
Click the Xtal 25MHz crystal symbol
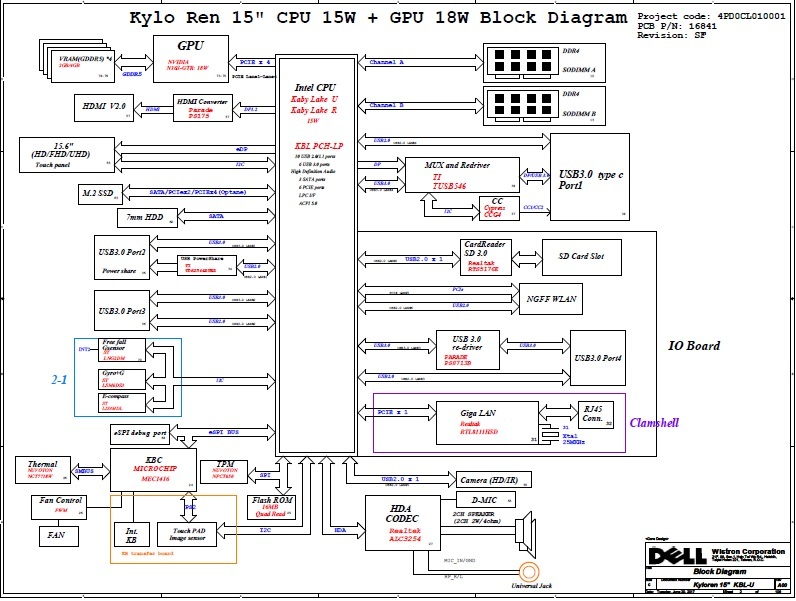[550, 435]
